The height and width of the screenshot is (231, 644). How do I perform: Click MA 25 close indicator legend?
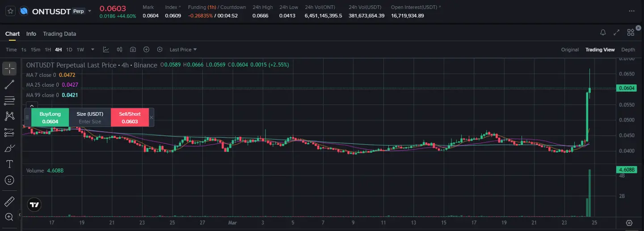52,85
